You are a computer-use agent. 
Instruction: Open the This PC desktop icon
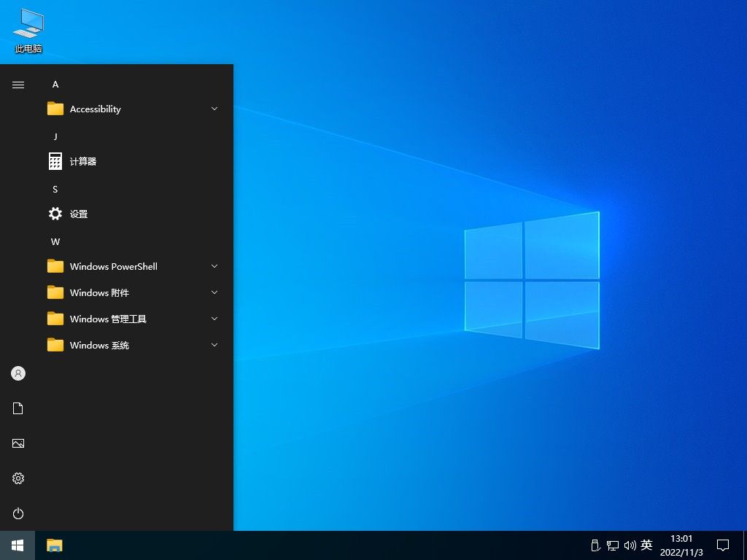tap(28, 31)
